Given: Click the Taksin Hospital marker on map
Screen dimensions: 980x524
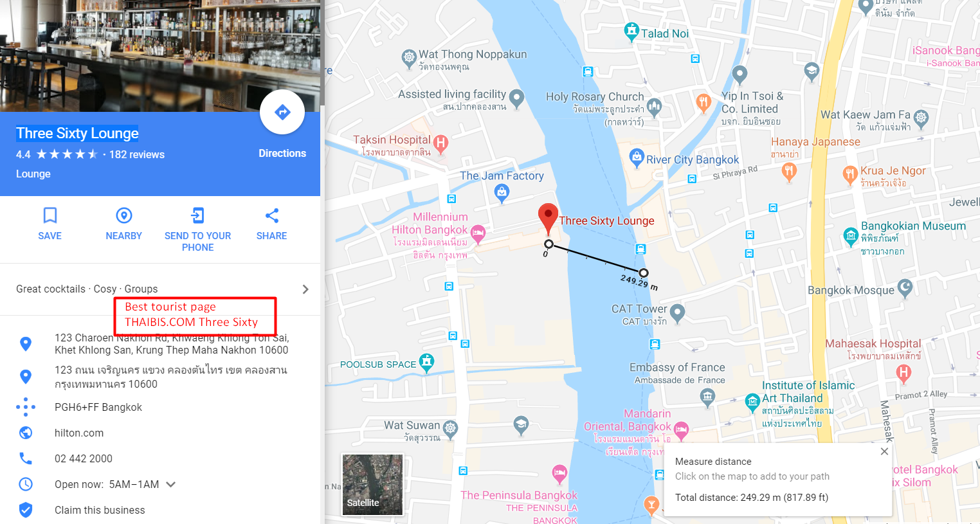Looking at the screenshot, I should click(x=440, y=143).
